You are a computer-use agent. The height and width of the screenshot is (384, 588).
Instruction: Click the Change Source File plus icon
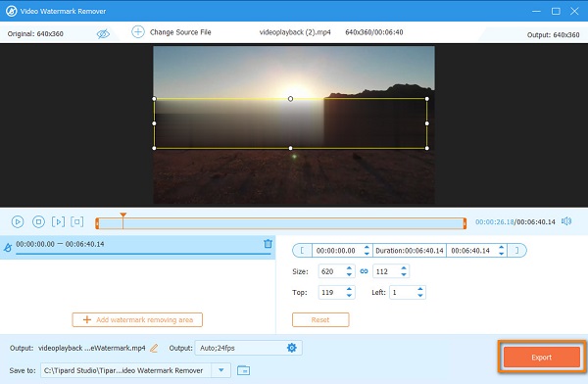tap(137, 32)
